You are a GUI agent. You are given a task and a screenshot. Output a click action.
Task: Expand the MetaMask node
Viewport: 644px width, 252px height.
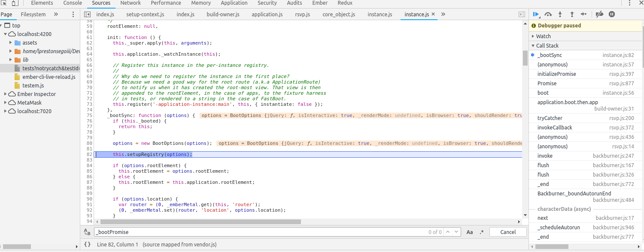[6, 103]
